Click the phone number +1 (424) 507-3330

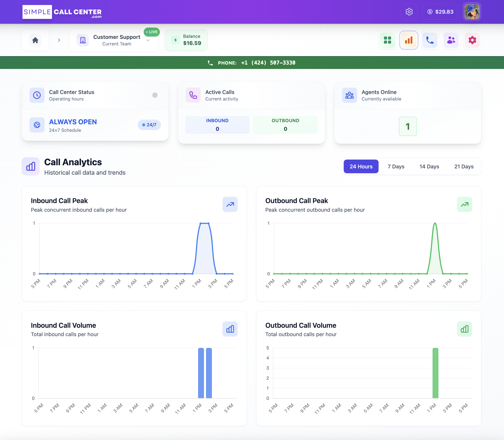pos(268,63)
